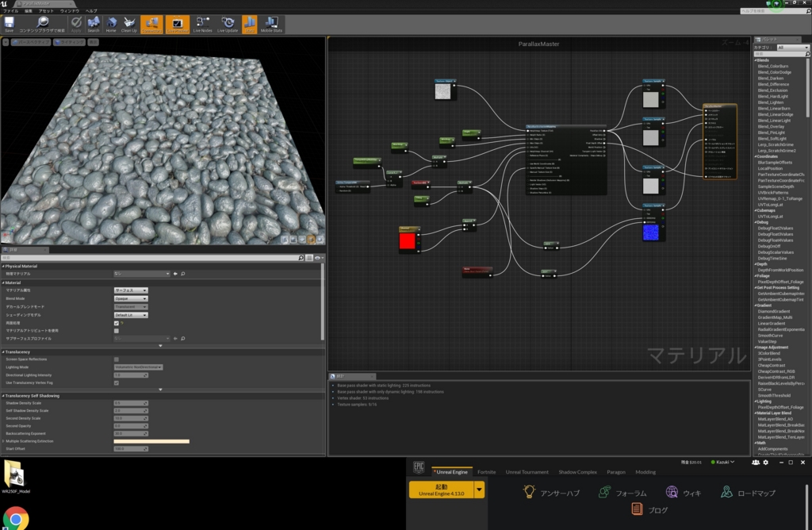Collapse the Physical Material section
812x530 pixels.
pyautogui.click(x=3, y=267)
